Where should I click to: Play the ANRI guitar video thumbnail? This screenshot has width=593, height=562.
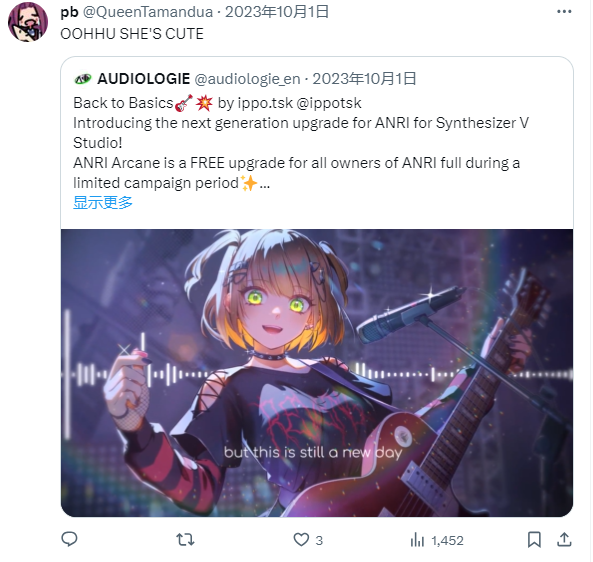pyautogui.click(x=317, y=373)
